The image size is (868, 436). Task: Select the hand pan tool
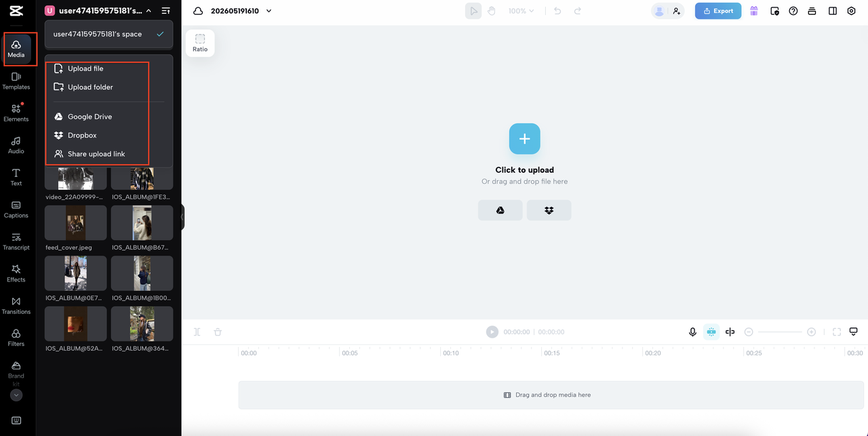[492, 11]
